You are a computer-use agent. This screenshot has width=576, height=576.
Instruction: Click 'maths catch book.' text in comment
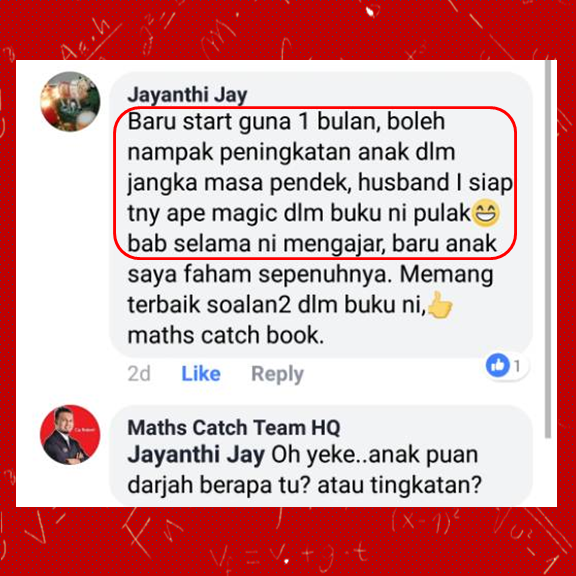(x=226, y=335)
